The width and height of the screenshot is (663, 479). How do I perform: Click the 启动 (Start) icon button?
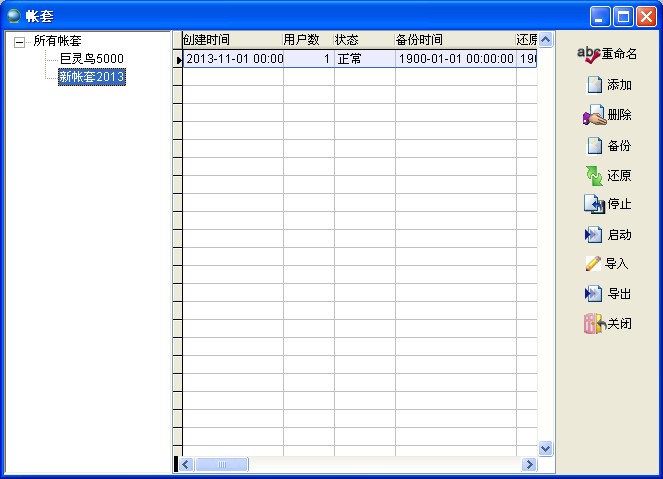pyautogui.click(x=594, y=235)
